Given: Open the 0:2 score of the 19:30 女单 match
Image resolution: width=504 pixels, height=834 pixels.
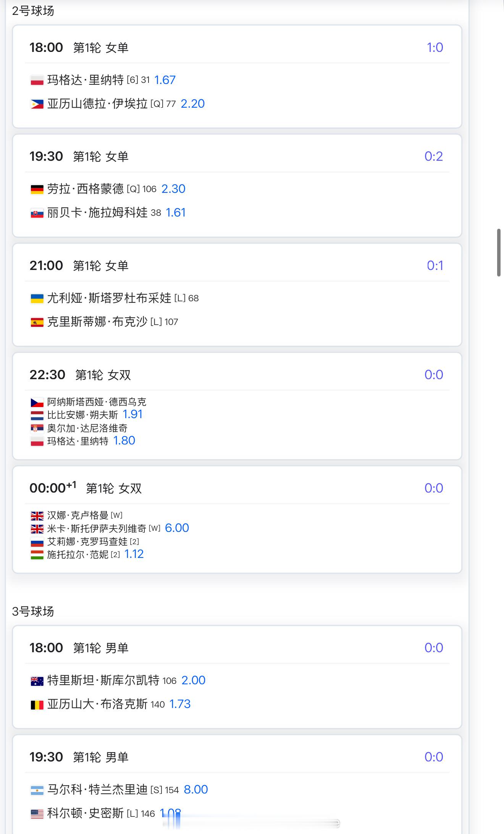Looking at the screenshot, I should [x=433, y=157].
